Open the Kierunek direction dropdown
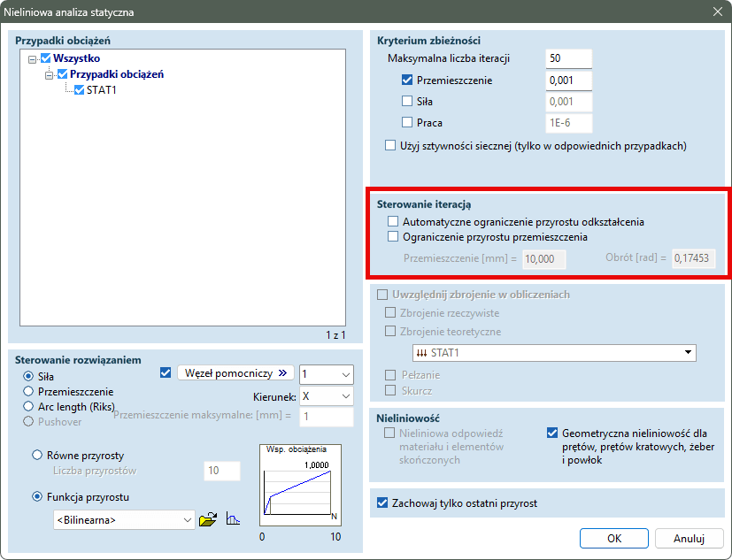The image size is (732, 560). click(x=327, y=396)
